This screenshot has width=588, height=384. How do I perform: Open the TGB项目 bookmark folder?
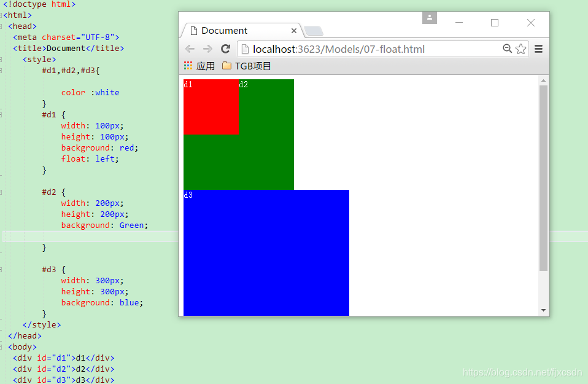tap(246, 66)
